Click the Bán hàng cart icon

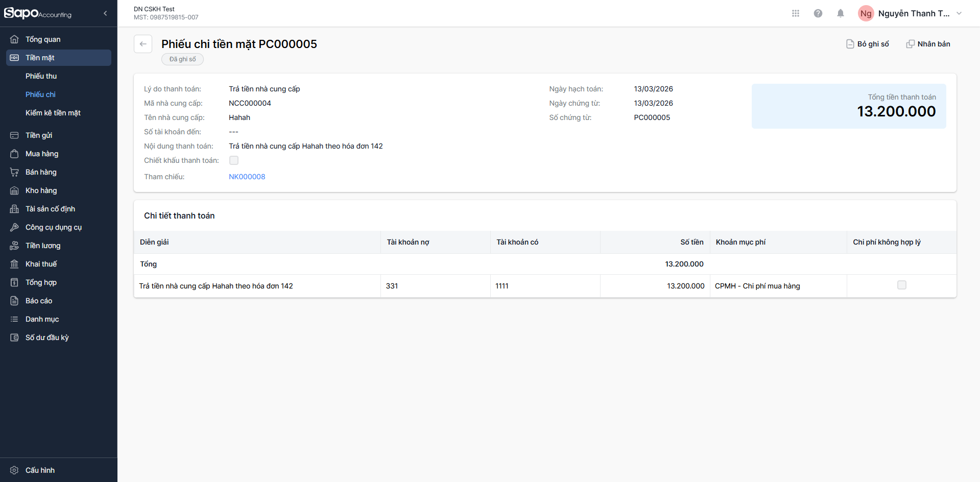click(x=14, y=172)
